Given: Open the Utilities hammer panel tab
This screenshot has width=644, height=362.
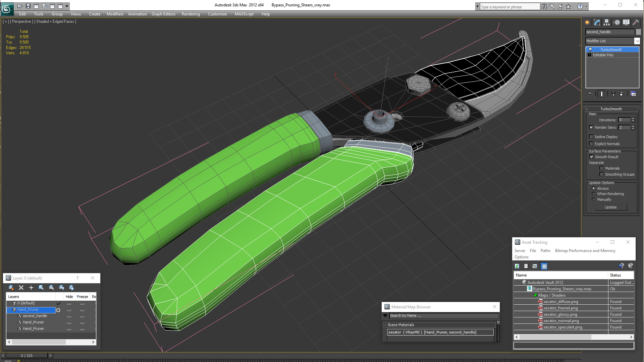Looking at the screenshot, I should click(x=636, y=22).
